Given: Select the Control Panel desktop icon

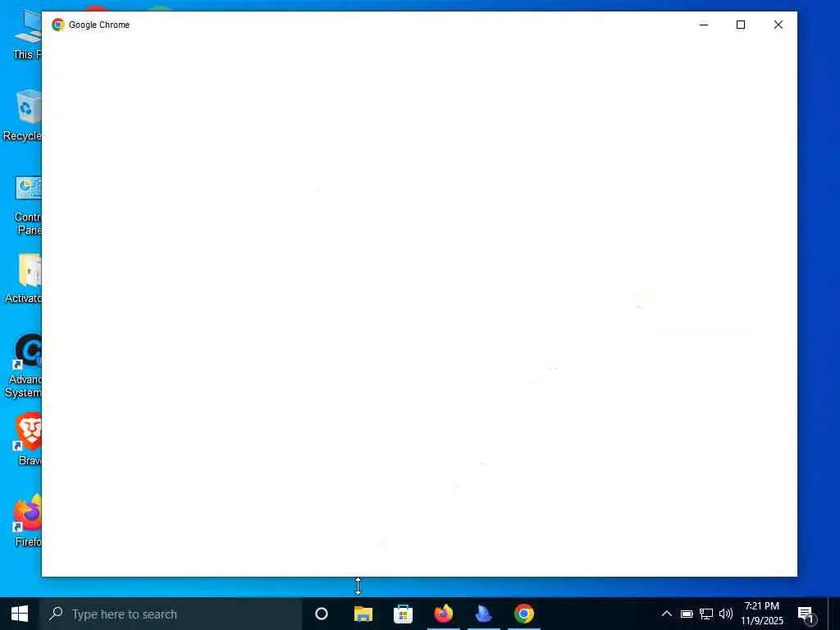Looking at the screenshot, I should [x=28, y=206].
